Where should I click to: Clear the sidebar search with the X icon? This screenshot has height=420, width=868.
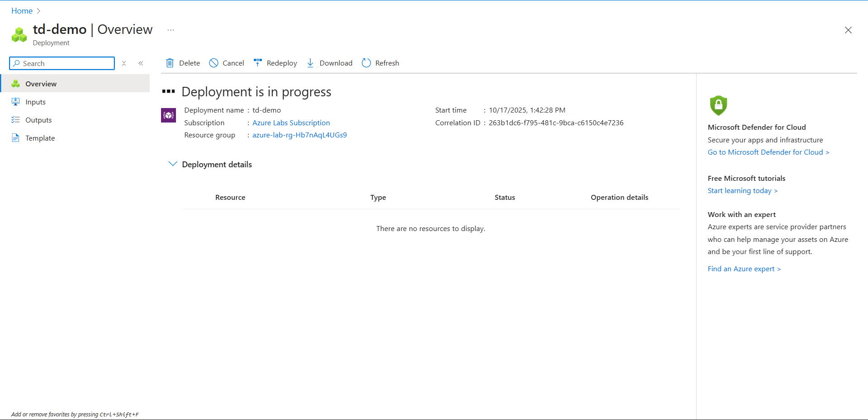click(x=124, y=63)
